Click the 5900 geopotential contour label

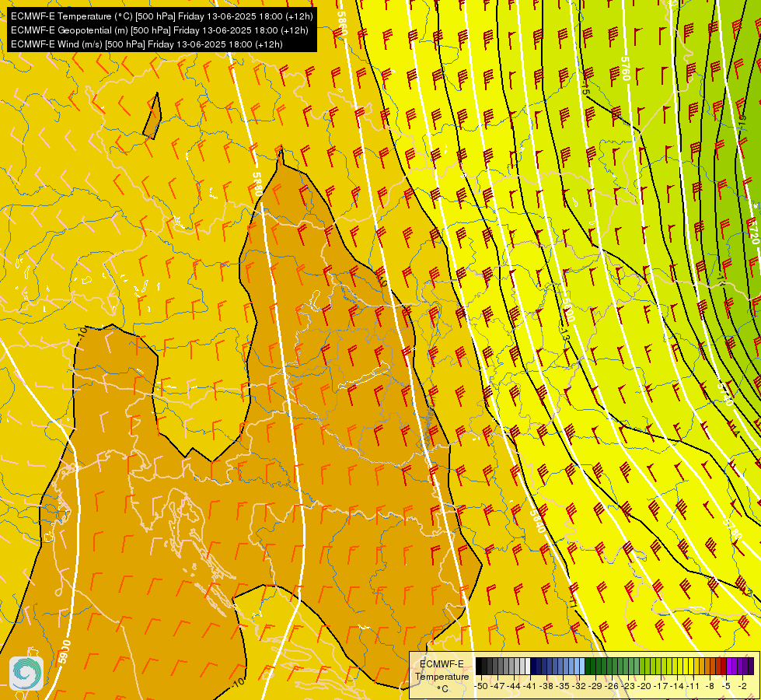coord(64,652)
